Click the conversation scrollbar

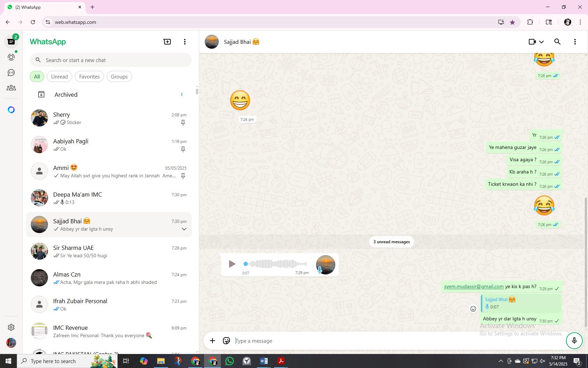[x=586, y=263]
